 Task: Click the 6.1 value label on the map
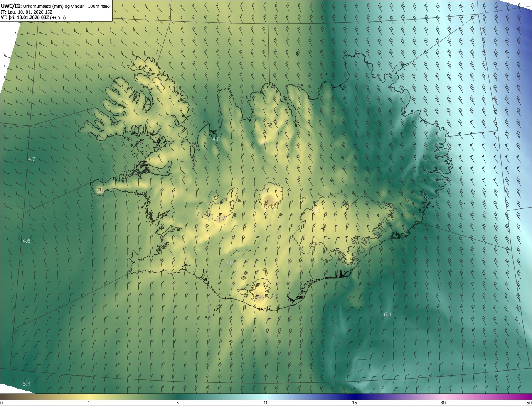[x=387, y=315]
